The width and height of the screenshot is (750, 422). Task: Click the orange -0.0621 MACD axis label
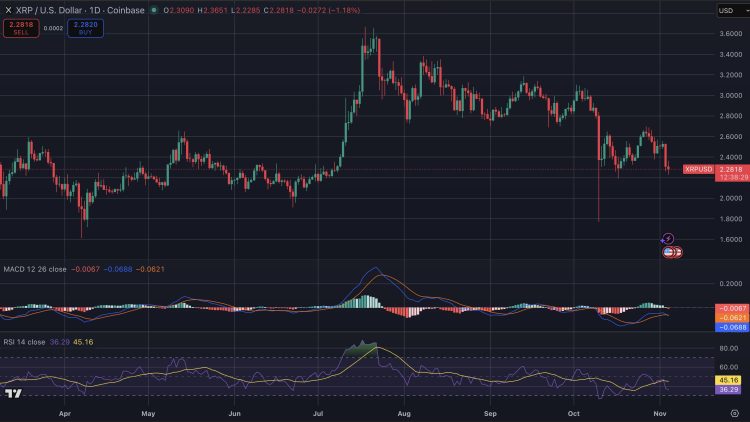[x=733, y=318]
